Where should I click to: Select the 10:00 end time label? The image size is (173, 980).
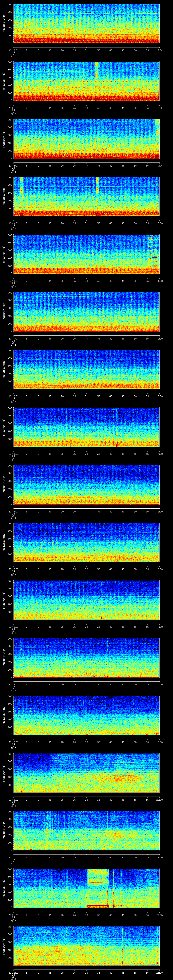point(160,223)
